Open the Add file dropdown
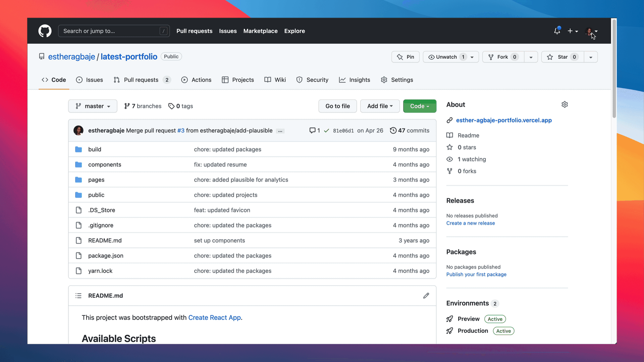The width and height of the screenshot is (644, 362). pyautogui.click(x=380, y=106)
